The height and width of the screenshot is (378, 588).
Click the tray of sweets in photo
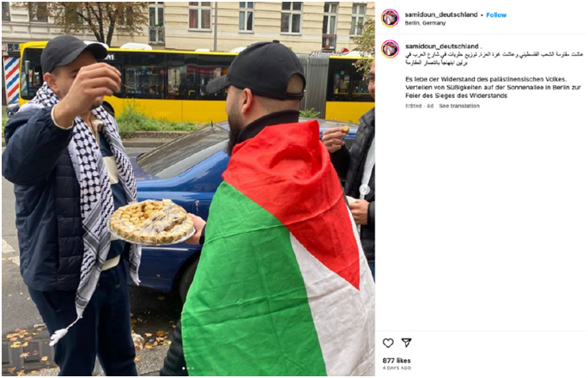(x=152, y=222)
